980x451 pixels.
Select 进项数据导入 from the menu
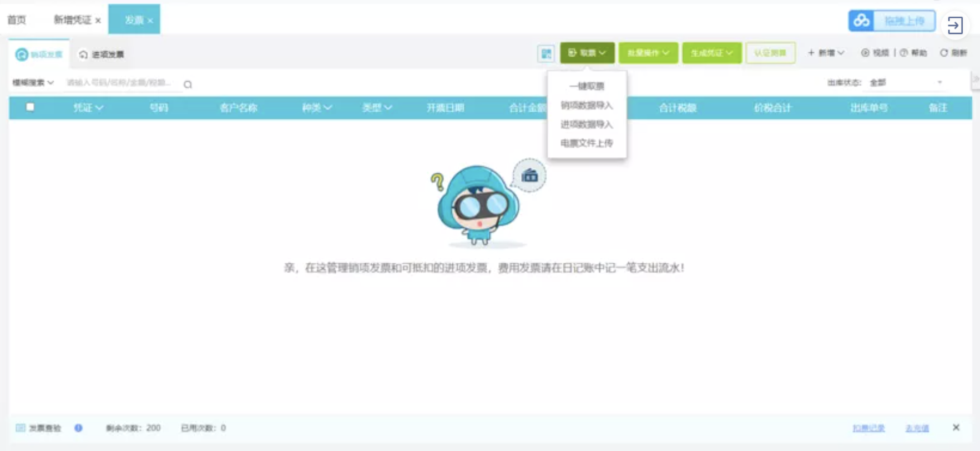(x=587, y=124)
